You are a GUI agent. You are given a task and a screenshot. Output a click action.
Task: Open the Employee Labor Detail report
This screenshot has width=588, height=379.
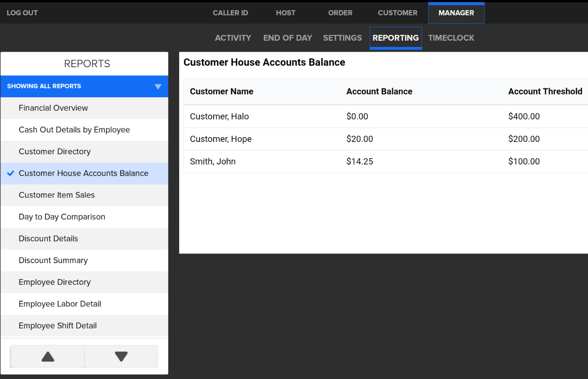point(60,304)
